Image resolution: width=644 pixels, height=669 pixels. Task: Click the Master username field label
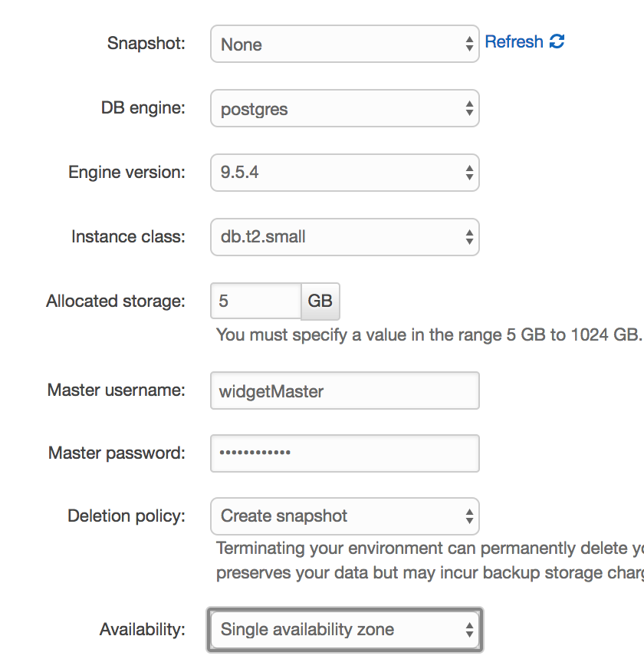[117, 390]
